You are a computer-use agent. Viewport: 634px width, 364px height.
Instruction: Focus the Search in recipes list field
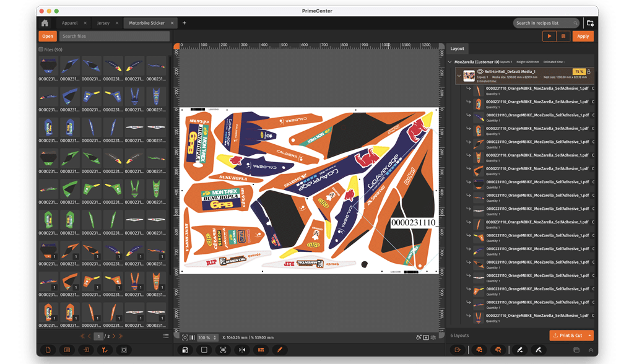[x=546, y=23]
